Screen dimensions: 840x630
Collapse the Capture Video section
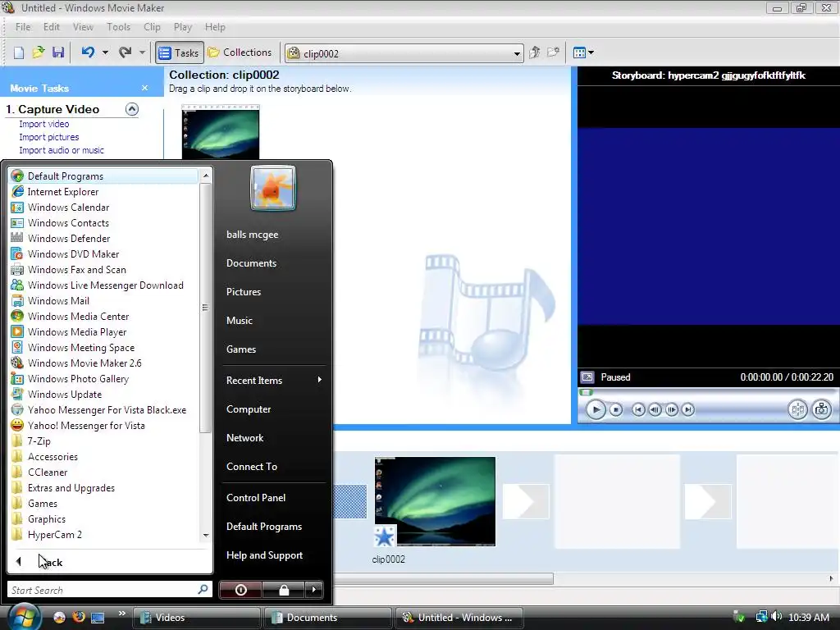pyautogui.click(x=132, y=109)
